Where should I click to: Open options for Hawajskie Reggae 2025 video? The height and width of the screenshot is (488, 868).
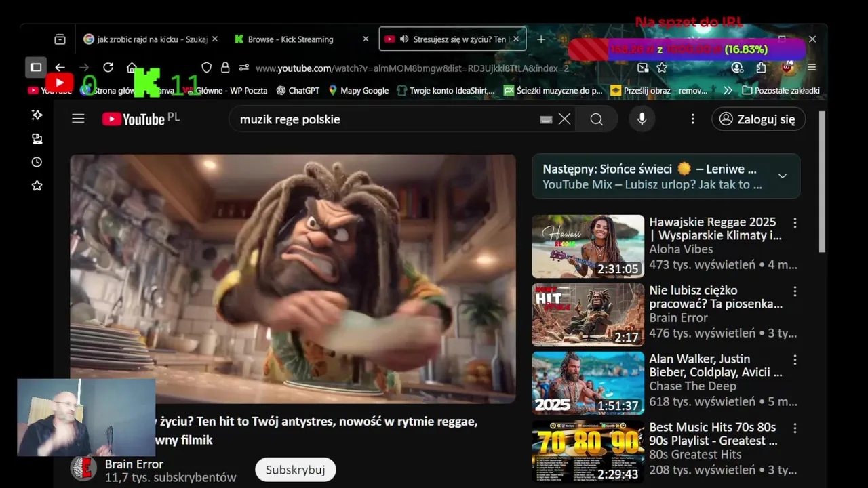795,222
